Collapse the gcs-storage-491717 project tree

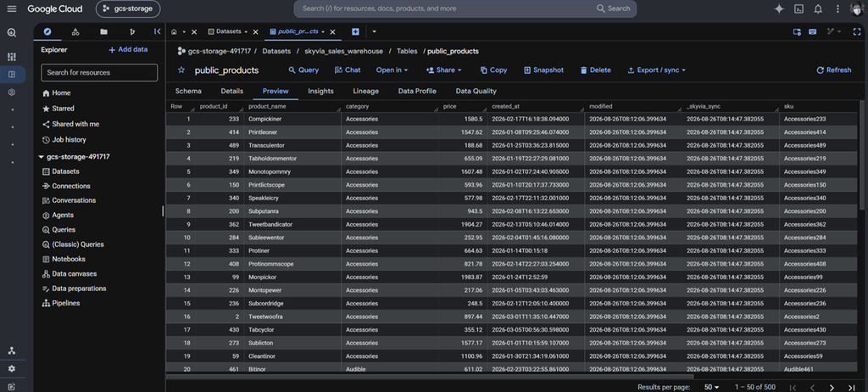41,157
